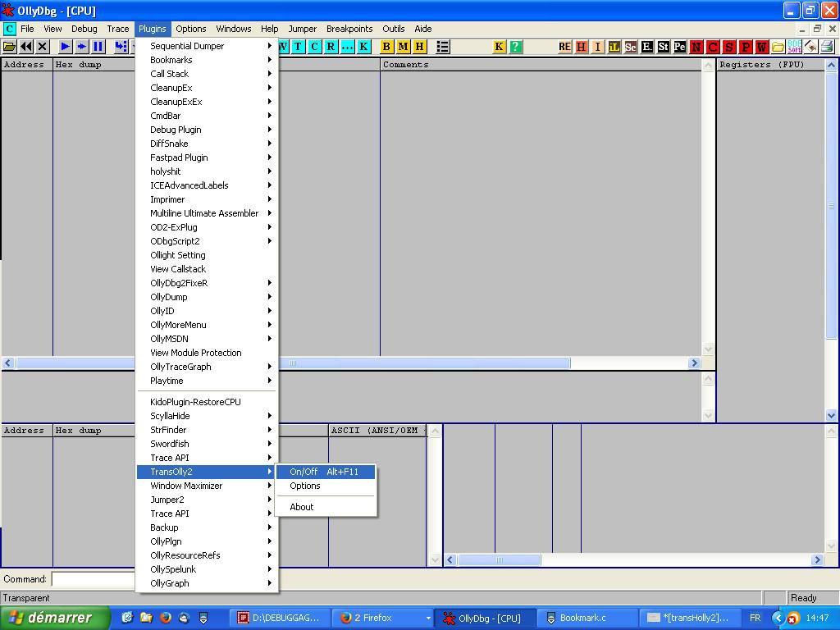Click the ASCII (ANSI/OEM) dump column header

click(x=377, y=431)
